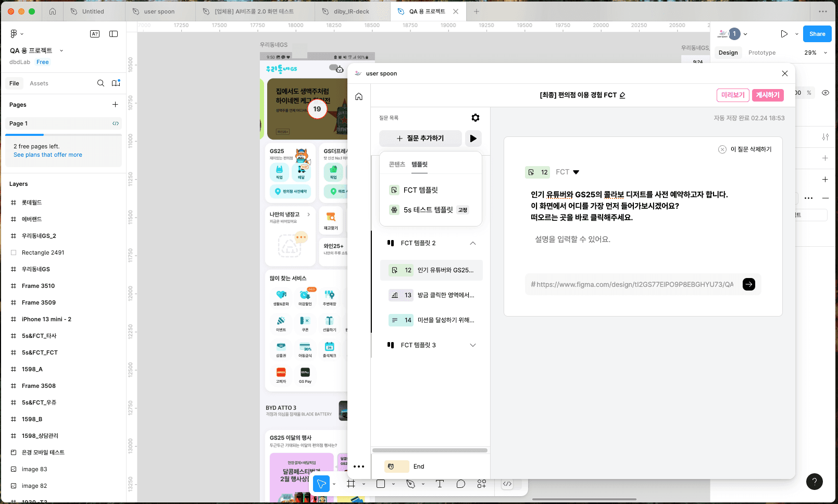Click the edit pencil next to survey title
The width and height of the screenshot is (838, 504).
622,95
